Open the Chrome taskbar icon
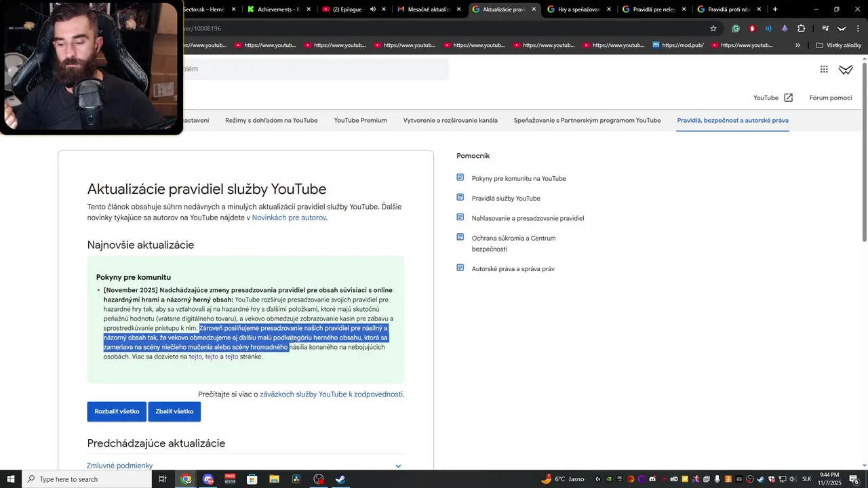Viewport: 868px width, 488px height. coord(186,479)
